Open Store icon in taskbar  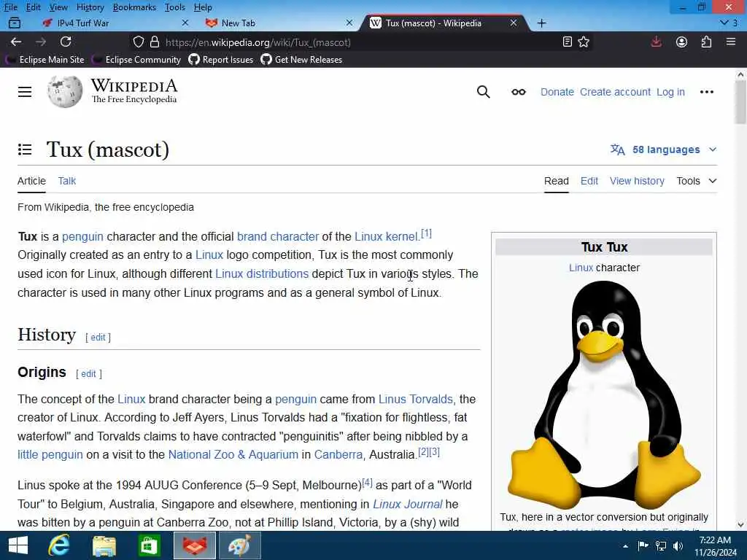pos(149,545)
